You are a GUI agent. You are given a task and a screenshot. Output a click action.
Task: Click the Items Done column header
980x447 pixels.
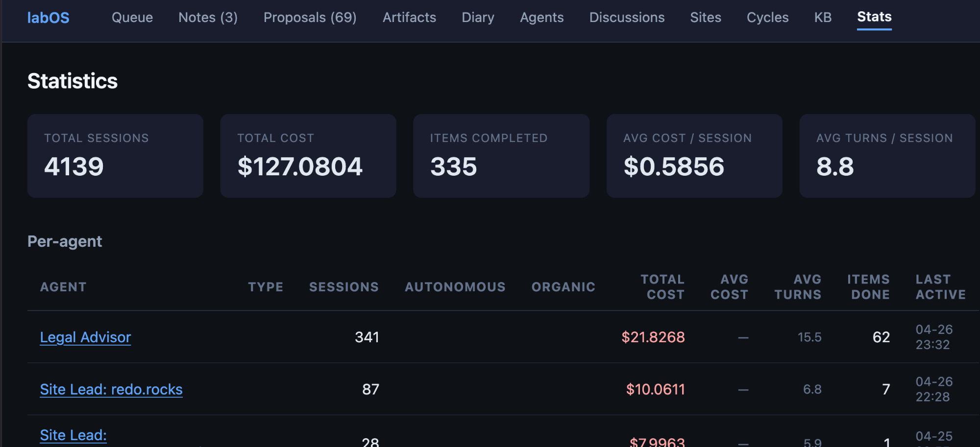tap(868, 287)
